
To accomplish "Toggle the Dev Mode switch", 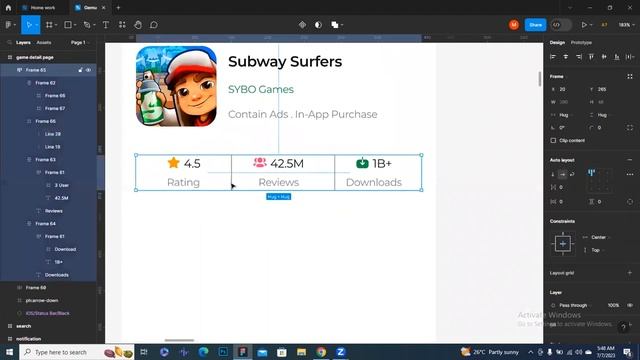I will click(561, 25).
